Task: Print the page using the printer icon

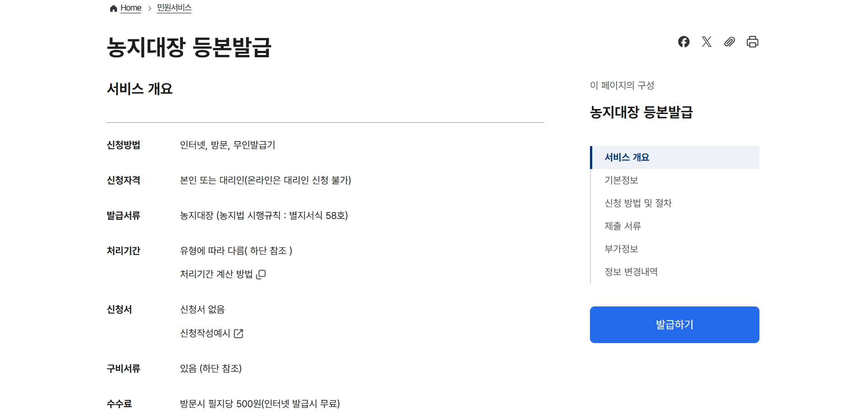Action: coord(753,42)
